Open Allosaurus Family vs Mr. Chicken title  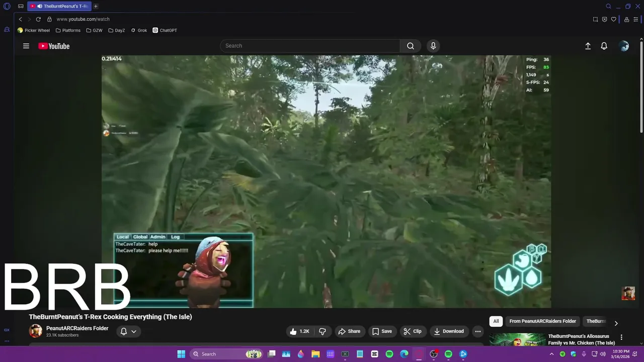pyautogui.click(x=582, y=339)
